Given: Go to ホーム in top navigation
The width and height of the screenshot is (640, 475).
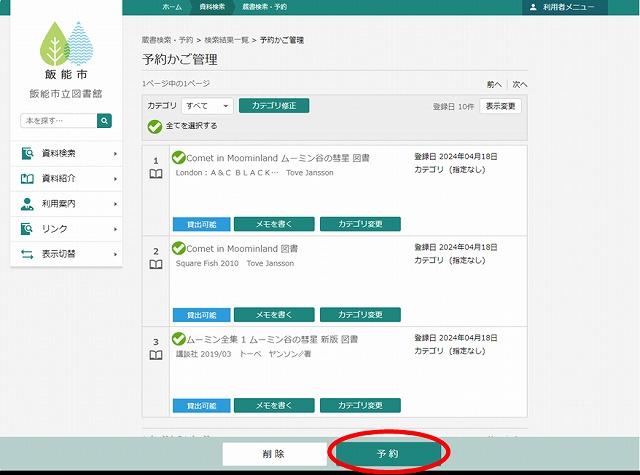Looking at the screenshot, I should [172, 7].
